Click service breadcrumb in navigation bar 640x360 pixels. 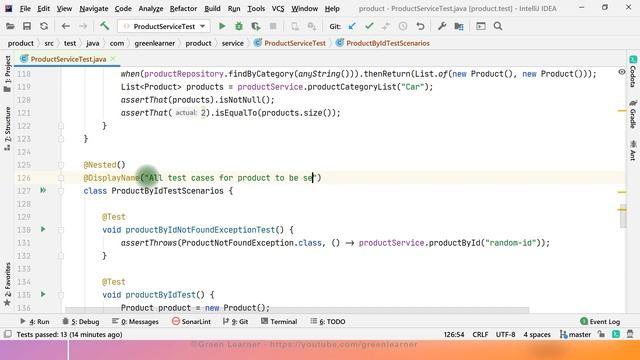232,43
